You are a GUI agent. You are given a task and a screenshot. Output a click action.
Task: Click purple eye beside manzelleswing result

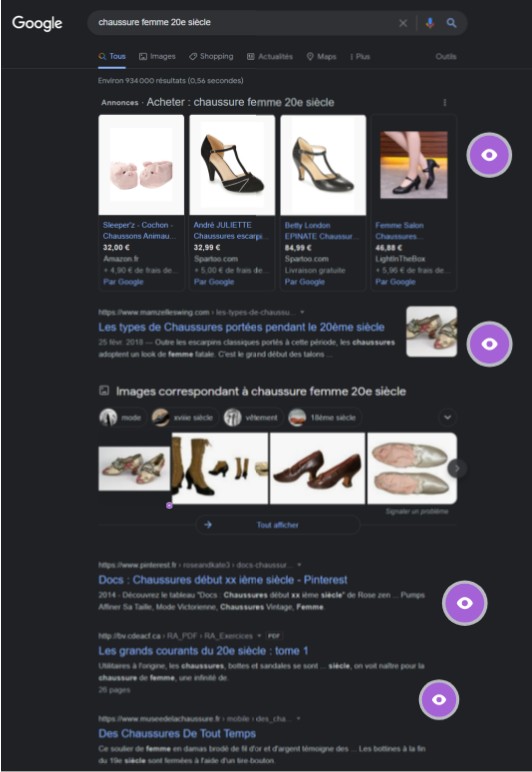click(489, 344)
